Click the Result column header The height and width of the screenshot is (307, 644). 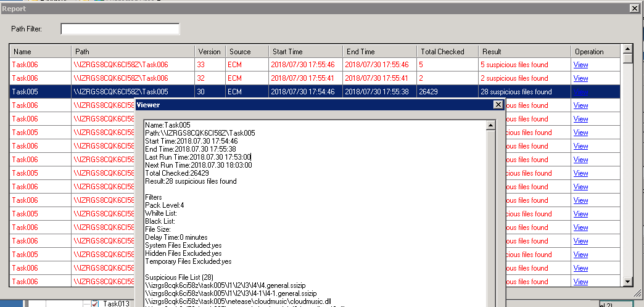click(524, 52)
